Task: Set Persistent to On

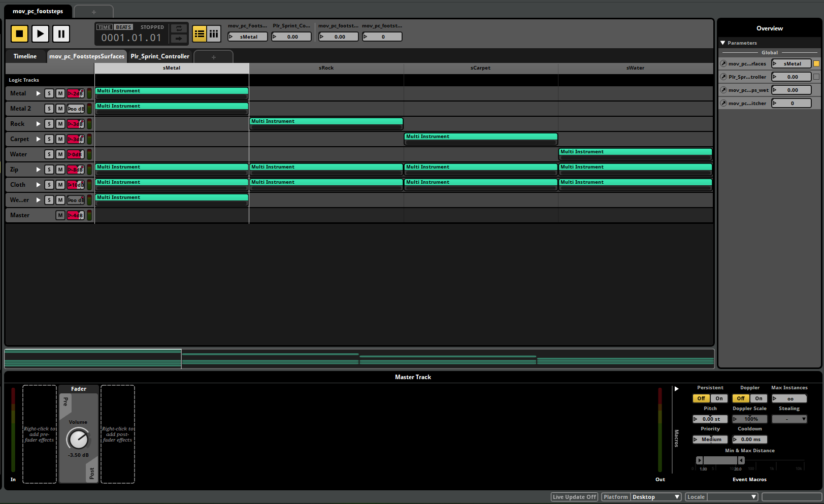Action: [x=719, y=398]
